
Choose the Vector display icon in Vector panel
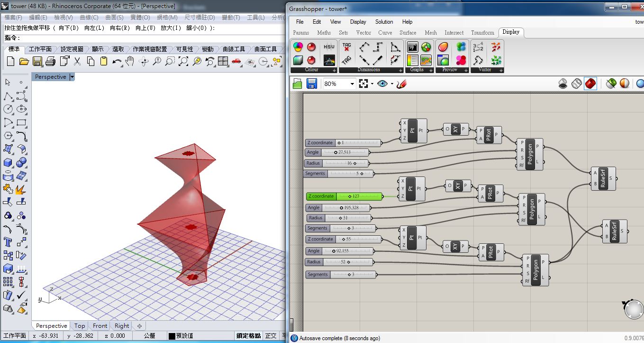(495, 46)
